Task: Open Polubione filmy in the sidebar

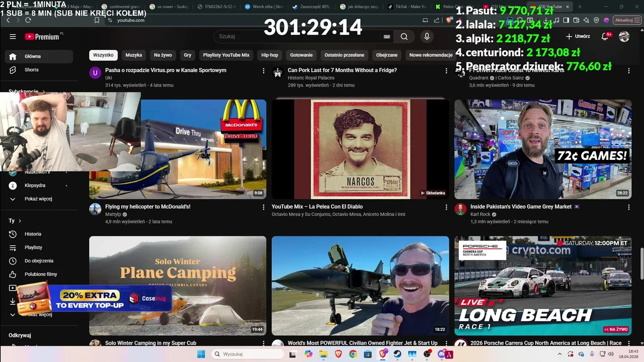Action: pyautogui.click(x=39, y=275)
